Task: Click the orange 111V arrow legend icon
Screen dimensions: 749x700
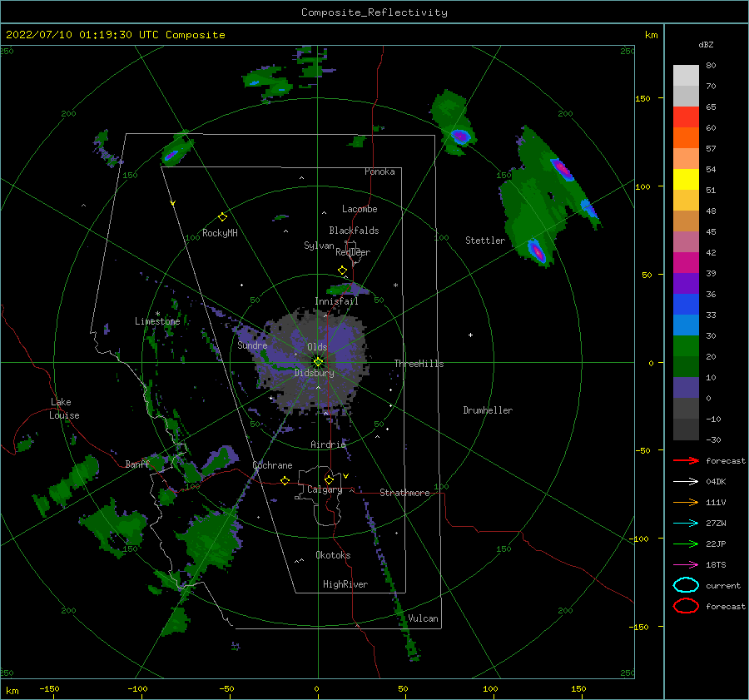Action: tap(686, 502)
